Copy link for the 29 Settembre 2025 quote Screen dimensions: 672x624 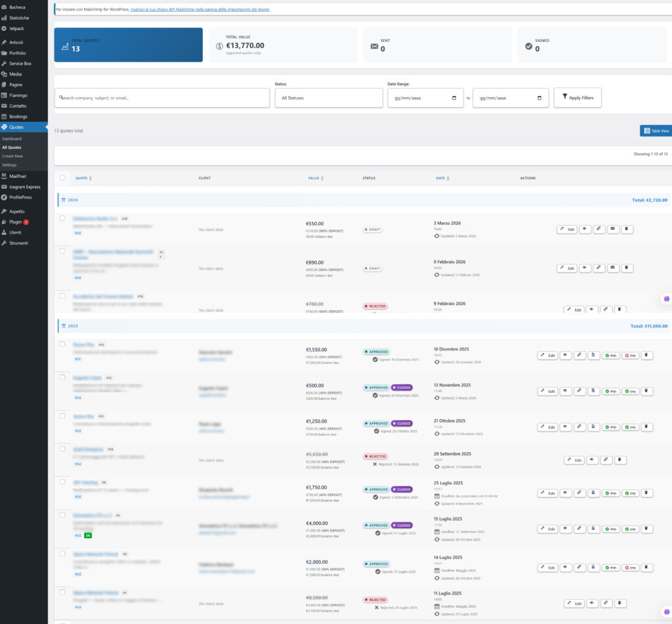(x=606, y=460)
